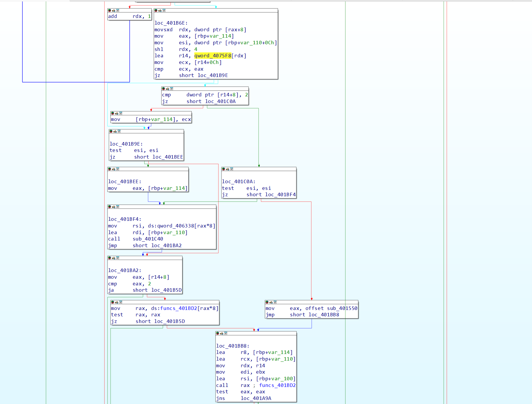Click loc_401C0A target in the jz instruction

220,102
